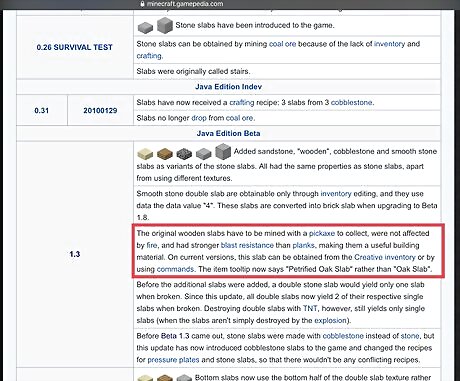Viewport: 460px width, 381px height.
Task: Click the text 'Slabs were originally called stairs.'
Action: [193, 71]
